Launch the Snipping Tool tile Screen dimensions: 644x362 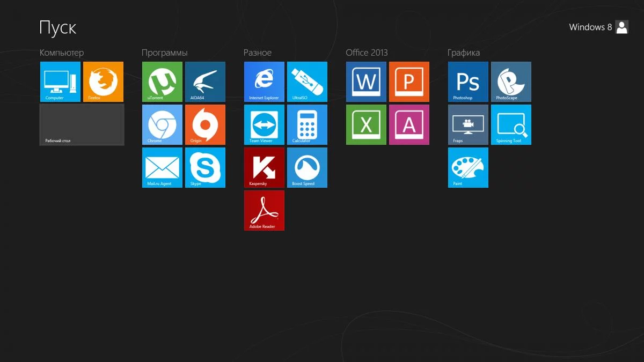pos(511,124)
